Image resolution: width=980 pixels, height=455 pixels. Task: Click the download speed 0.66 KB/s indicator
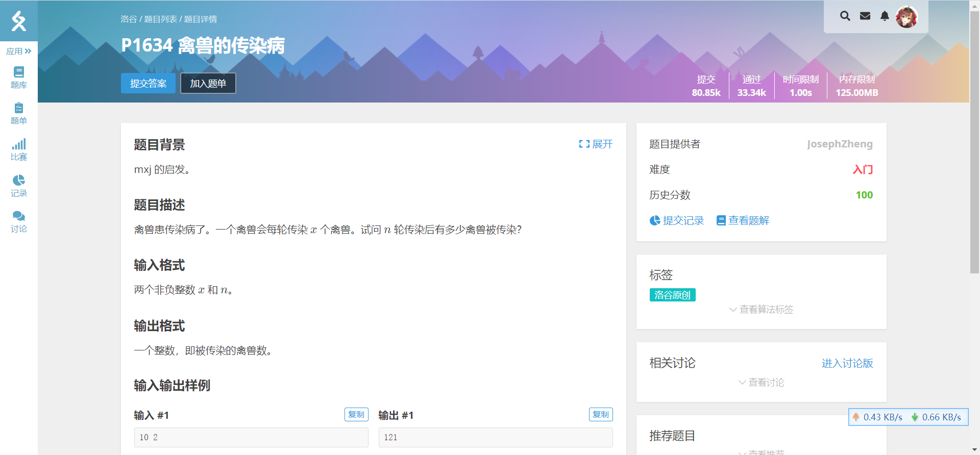click(x=937, y=417)
